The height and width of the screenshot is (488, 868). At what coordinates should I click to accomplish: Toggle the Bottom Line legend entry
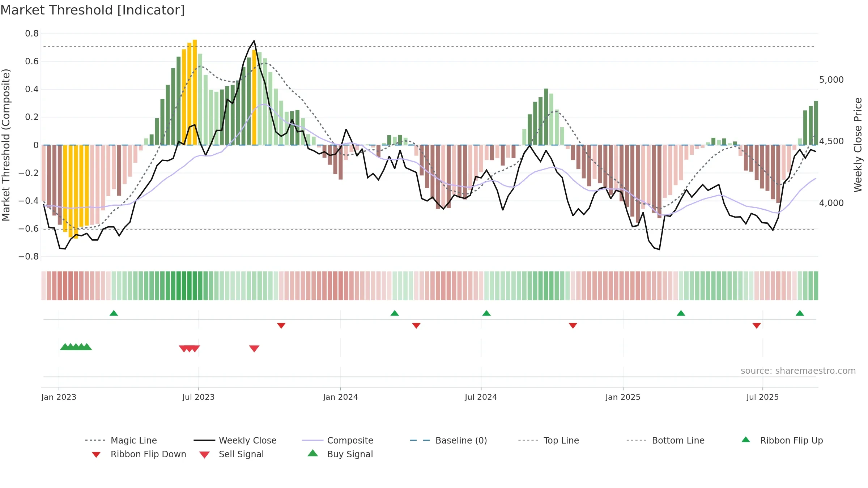pyautogui.click(x=665, y=440)
